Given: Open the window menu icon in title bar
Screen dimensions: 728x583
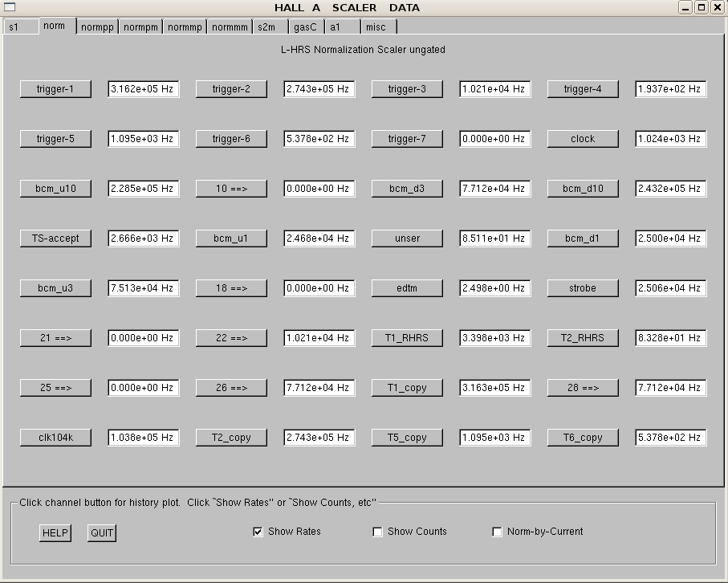Looking at the screenshot, I should 10,7.
